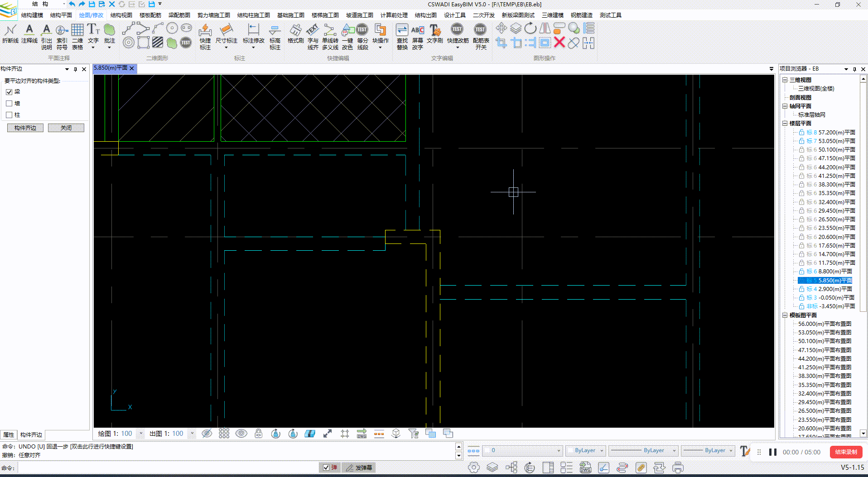Image resolution: width=868 pixels, height=477 pixels.
Task: Open the ByLayer lineweight dropdown
Action: pyautogui.click(x=708, y=450)
